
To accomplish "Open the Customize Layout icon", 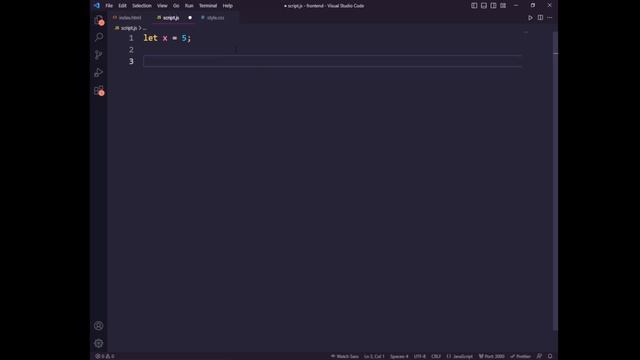I will coord(503,6).
